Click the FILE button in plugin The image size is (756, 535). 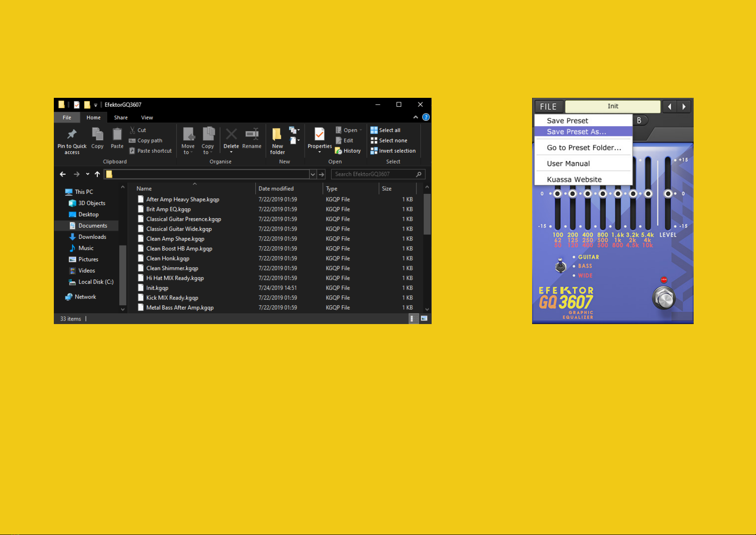(549, 107)
